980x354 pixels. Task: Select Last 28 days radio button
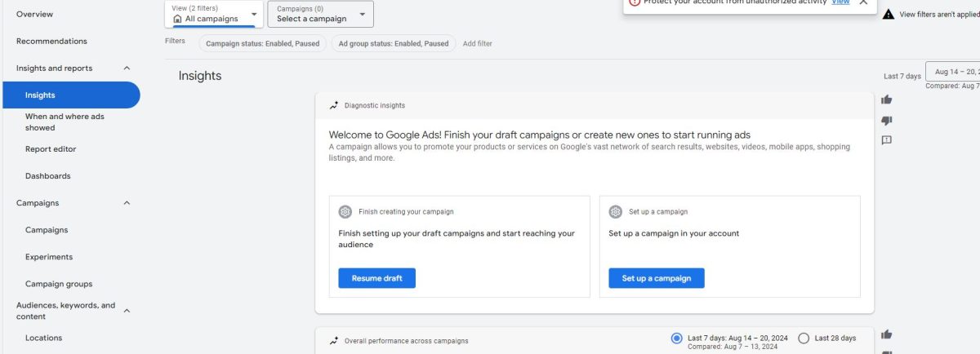[804, 338]
